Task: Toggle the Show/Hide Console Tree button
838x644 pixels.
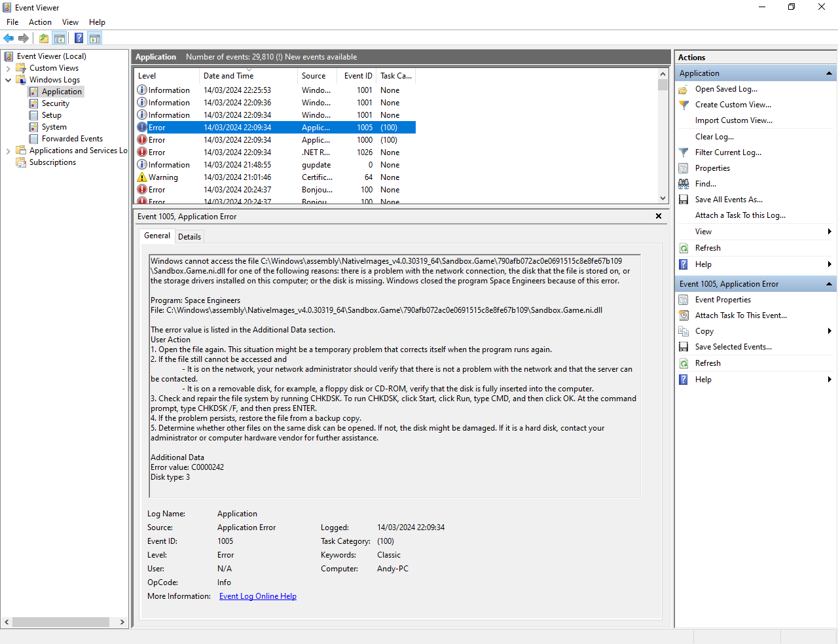Action: click(x=60, y=38)
